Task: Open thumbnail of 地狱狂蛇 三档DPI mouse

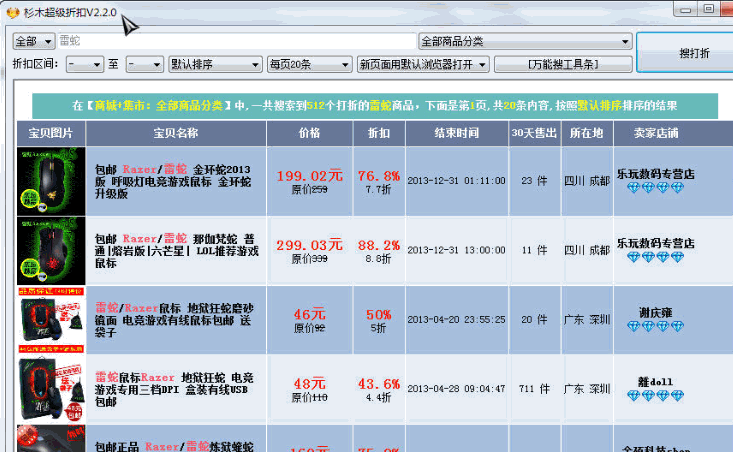Action: tap(51, 389)
